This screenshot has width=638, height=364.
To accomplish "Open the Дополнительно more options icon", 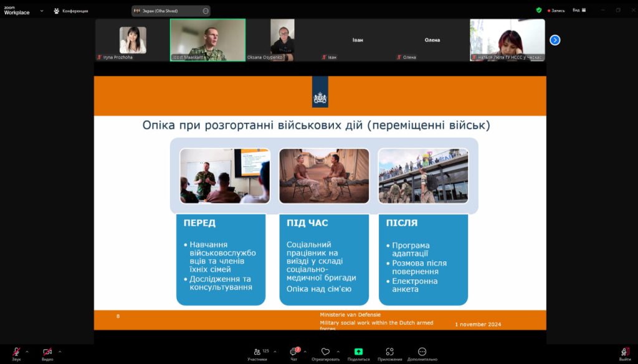I will coord(422,352).
